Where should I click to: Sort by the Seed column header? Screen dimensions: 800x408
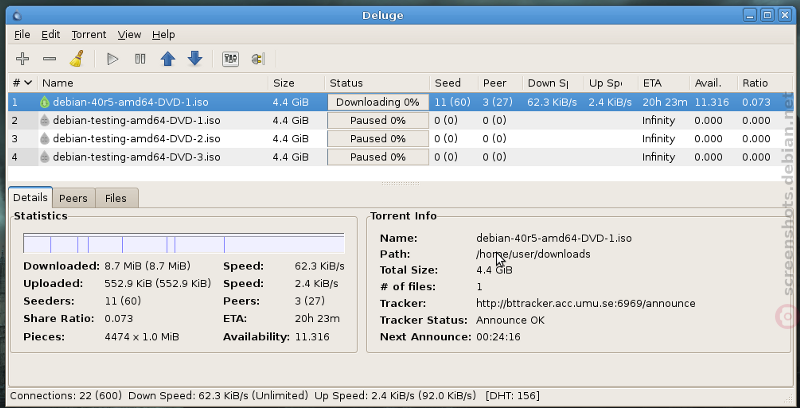pos(454,83)
